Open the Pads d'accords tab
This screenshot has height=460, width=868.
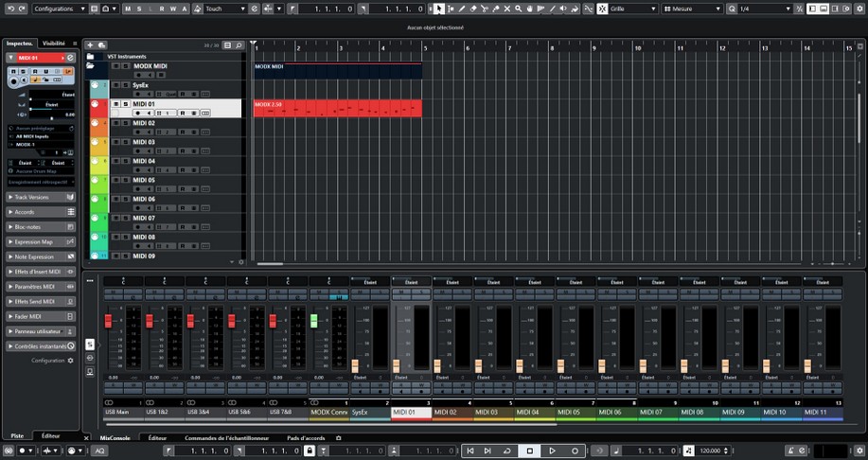[306, 438]
